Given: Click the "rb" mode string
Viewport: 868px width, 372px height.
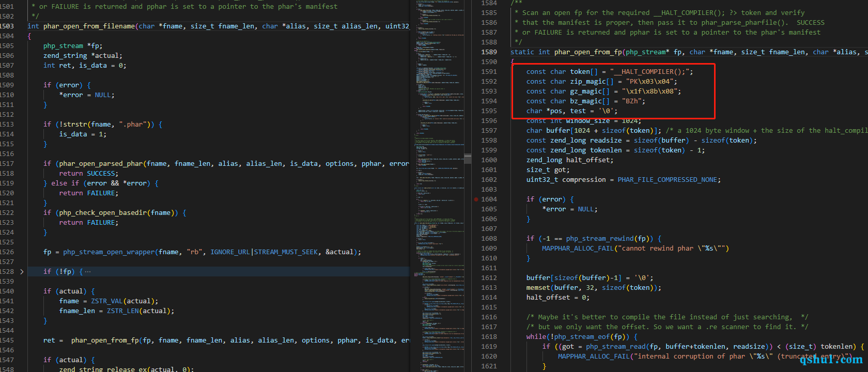Looking at the screenshot, I should pos(194,252).
